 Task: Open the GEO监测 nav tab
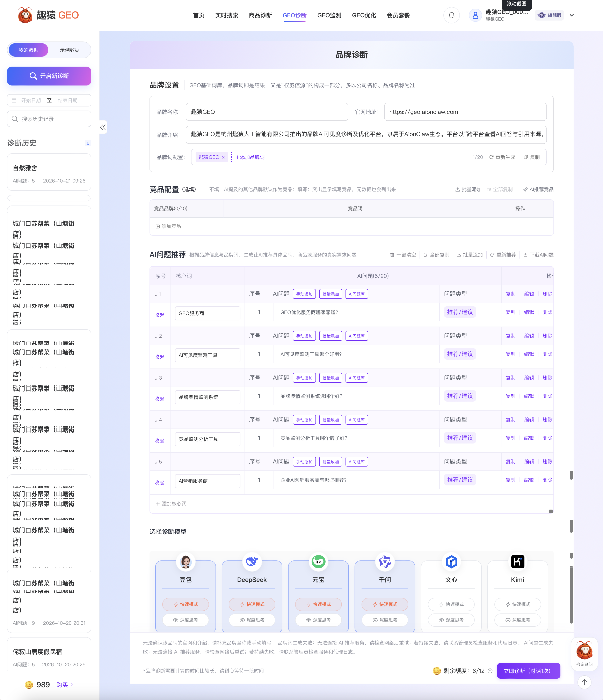[329, 15]
